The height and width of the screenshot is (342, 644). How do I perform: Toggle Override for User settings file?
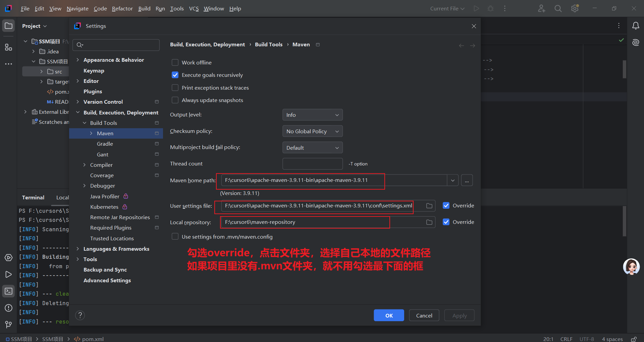click(446, 205)
